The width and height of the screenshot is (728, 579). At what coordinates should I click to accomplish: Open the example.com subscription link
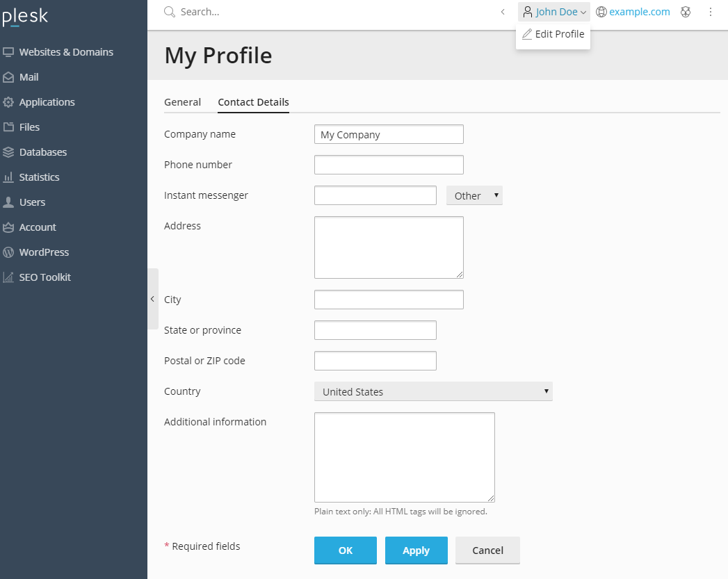point(639,12)
